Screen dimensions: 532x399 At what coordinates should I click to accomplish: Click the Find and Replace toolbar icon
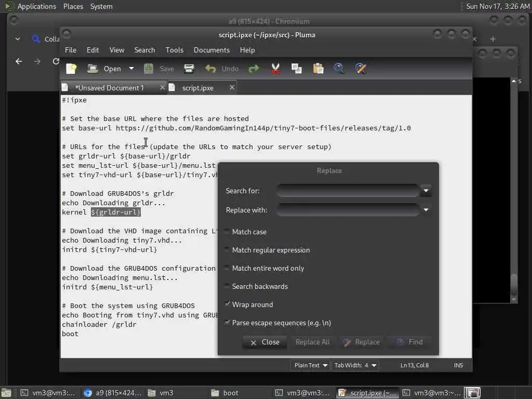point(361,69)
